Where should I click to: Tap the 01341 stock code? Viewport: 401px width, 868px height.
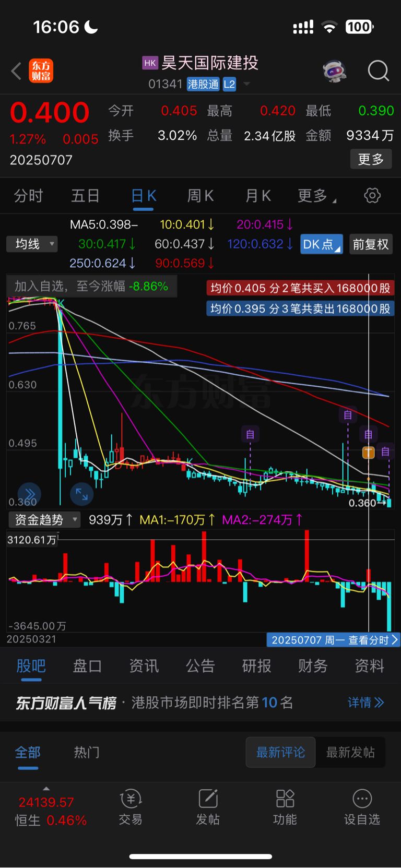click(x=165, y=84)
